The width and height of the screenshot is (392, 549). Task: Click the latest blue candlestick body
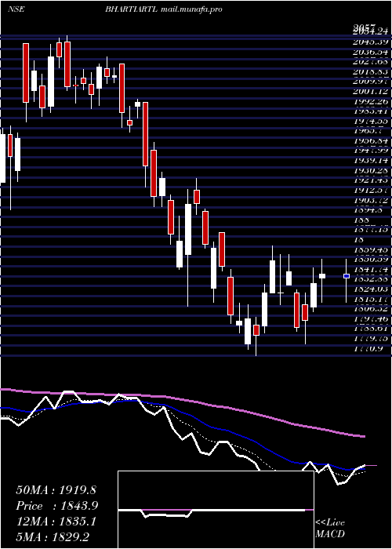pyautogui.click(x=347, y=276)
